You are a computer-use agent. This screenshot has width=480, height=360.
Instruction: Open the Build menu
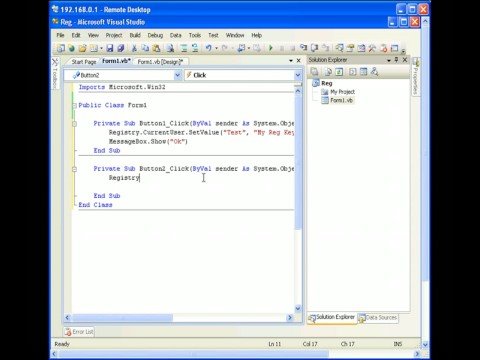(135, 35)
